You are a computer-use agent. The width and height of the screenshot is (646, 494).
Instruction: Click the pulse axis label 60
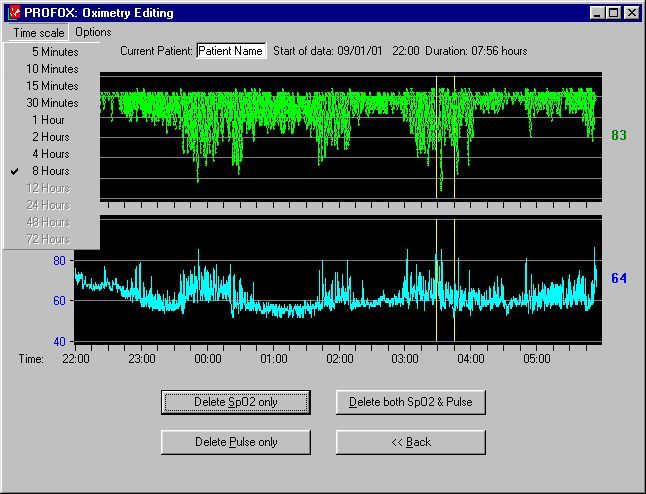[59, 301]
